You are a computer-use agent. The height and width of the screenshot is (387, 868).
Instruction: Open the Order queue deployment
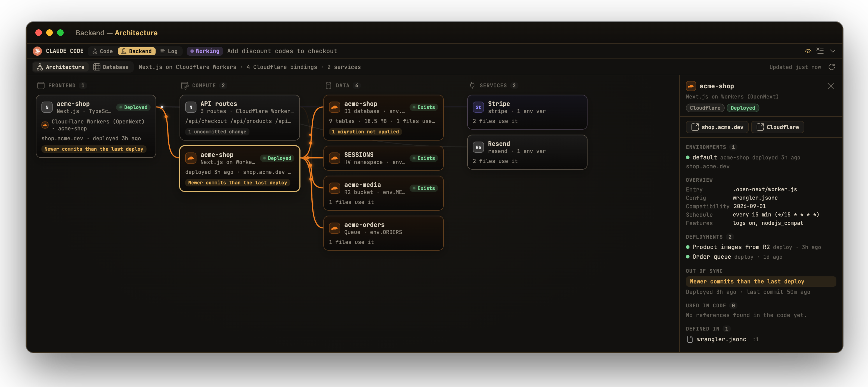pos(734,257)
